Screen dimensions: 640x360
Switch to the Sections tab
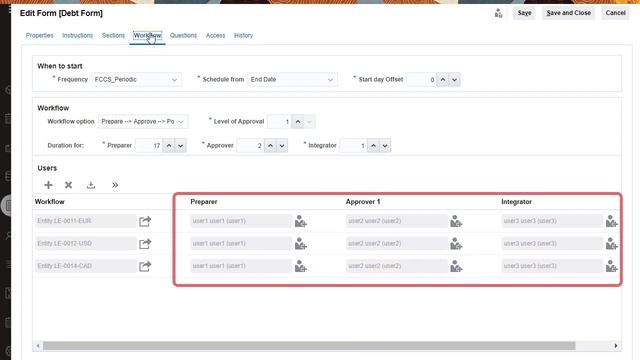click(x=113, y=36)
